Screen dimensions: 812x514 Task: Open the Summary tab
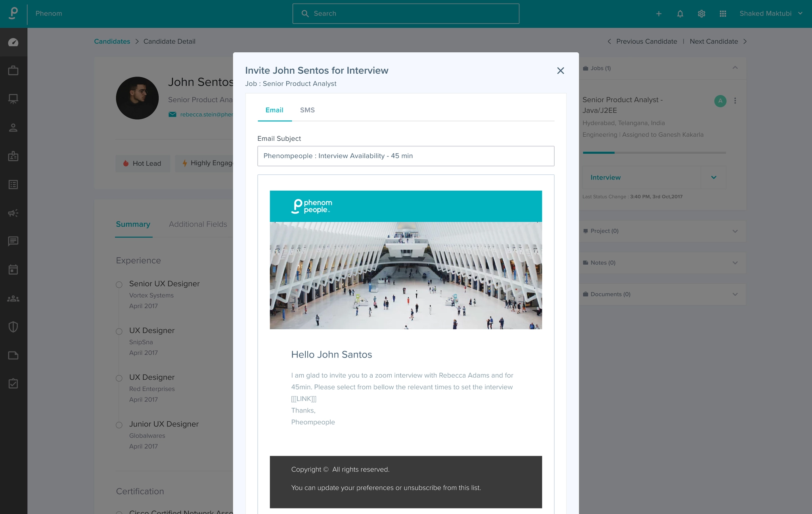pos(133,224)
